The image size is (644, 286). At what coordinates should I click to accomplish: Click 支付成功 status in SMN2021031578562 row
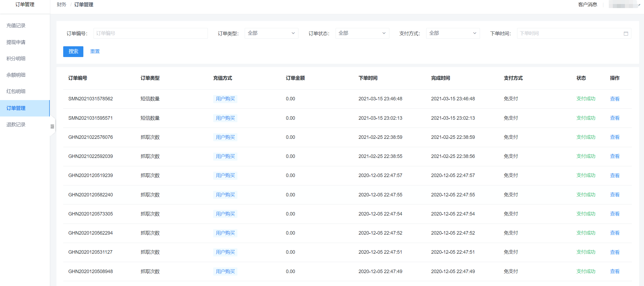(586, 99)
